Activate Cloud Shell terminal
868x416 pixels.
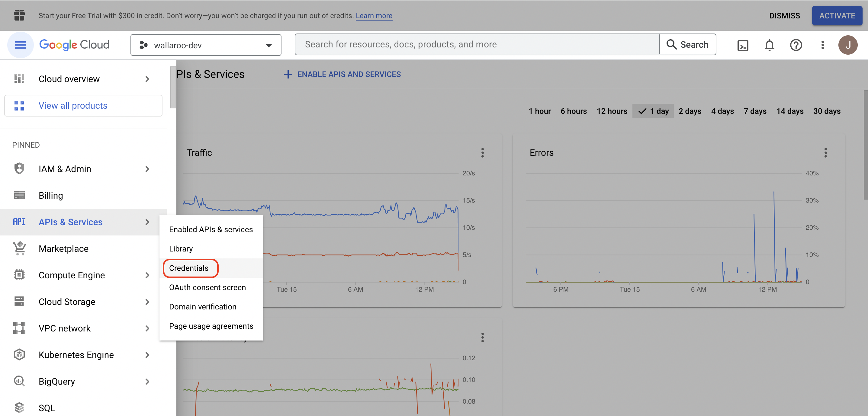(743, 45)
